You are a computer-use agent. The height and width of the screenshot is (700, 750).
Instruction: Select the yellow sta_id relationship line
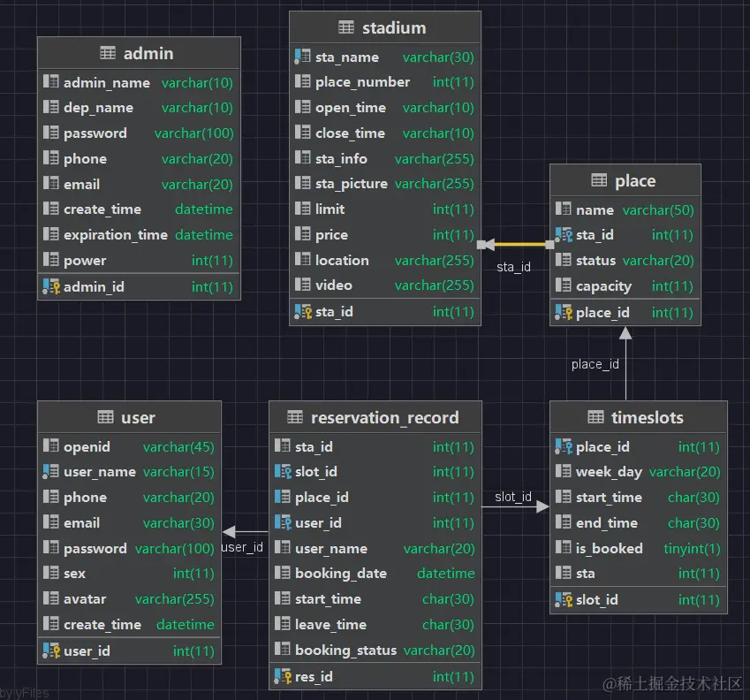point(516,245)
